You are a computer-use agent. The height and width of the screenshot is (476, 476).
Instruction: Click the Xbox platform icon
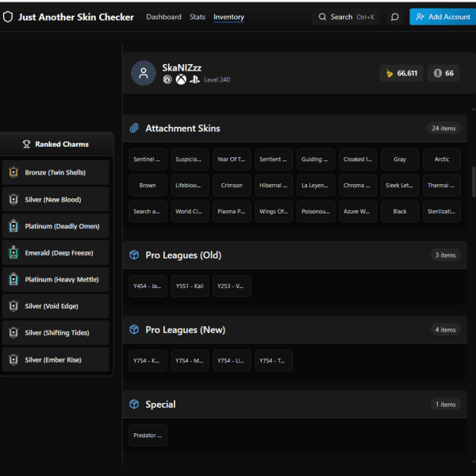[181, 79]
